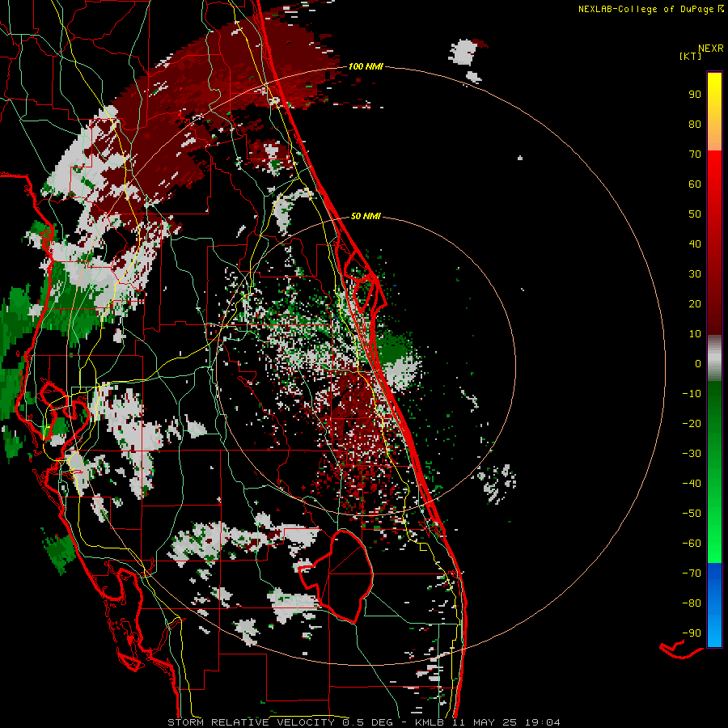Click the 19:04 timestamp in the caption

click(542, 722)
